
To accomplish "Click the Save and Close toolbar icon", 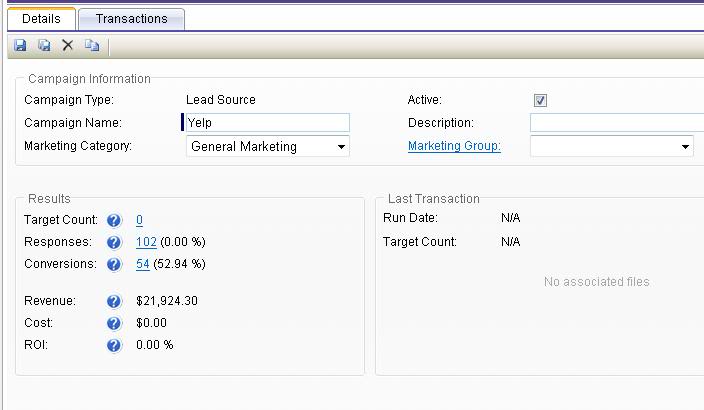I will [44, 45].
